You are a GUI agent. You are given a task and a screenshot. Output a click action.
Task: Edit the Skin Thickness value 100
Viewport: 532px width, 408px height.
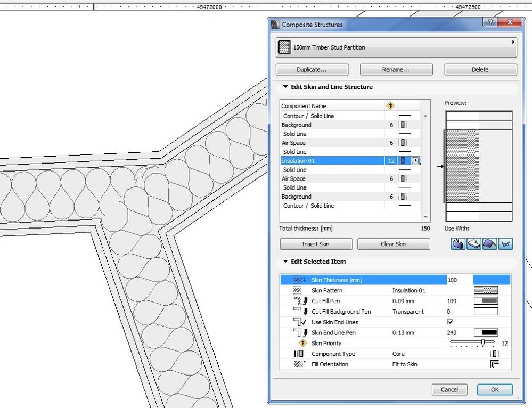tap(460, 280)
